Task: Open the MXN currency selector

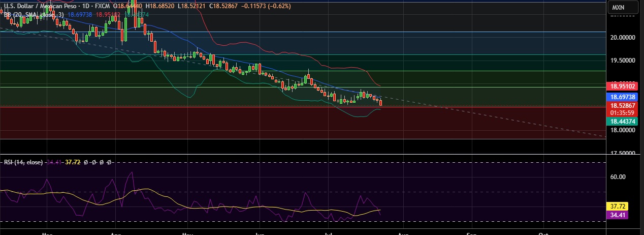Action: tap(623, 7)
